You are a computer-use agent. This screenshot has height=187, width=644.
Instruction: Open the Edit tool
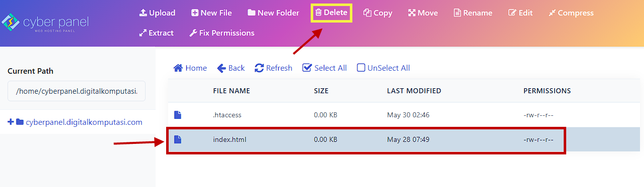pos(521,13)
